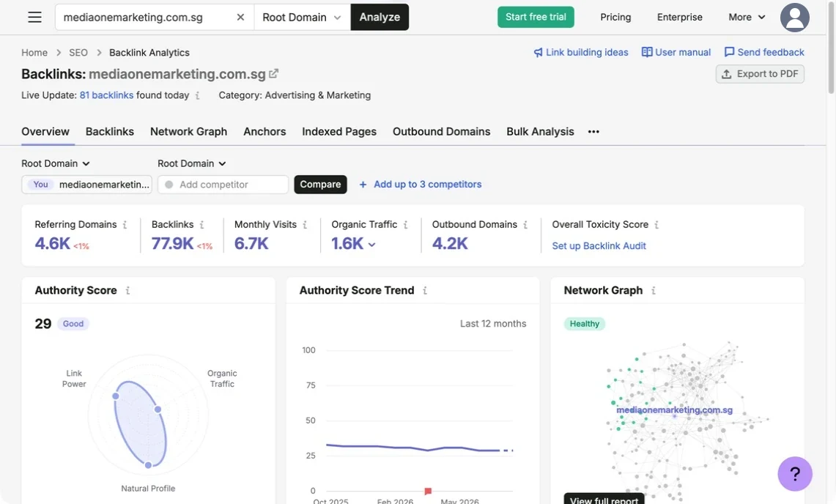Open competitor Root Domain scope dropdown
The height and width of the screenshot is (504, 836).
[x=191, y=164]
